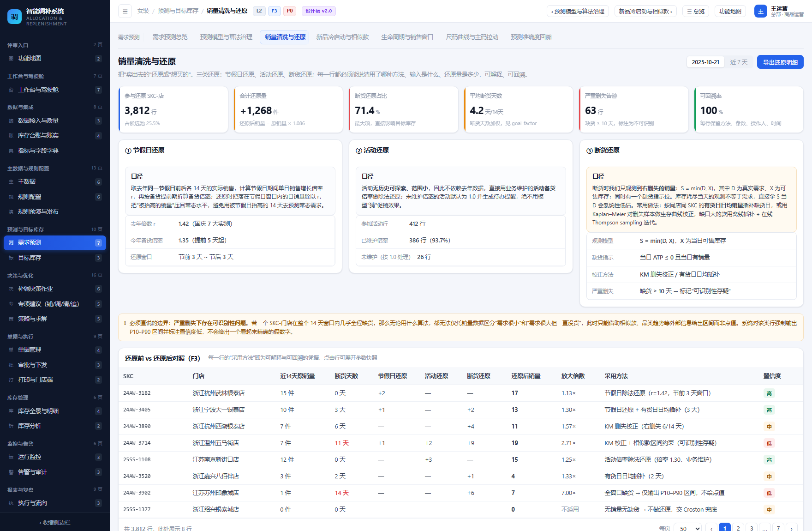The height and width of the screenshot is (531, 812).
Task: Collapse the 主数据与规则配置 group header
Action: pos(55,169)
